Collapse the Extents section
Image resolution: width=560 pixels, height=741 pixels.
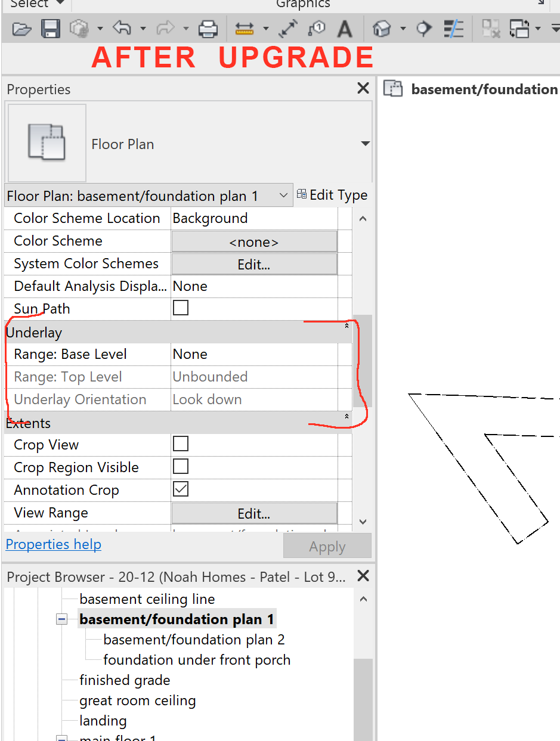(x=346, y=417)
